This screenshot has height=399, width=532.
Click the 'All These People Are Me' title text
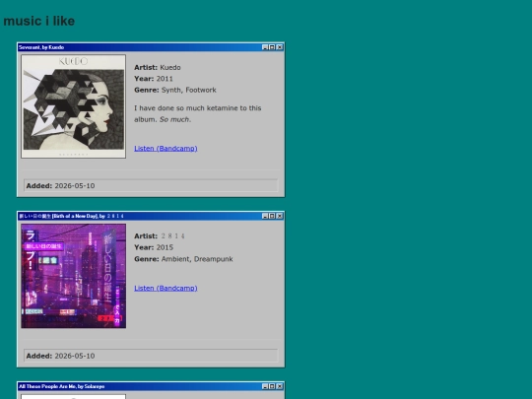(x=62, y=386)
